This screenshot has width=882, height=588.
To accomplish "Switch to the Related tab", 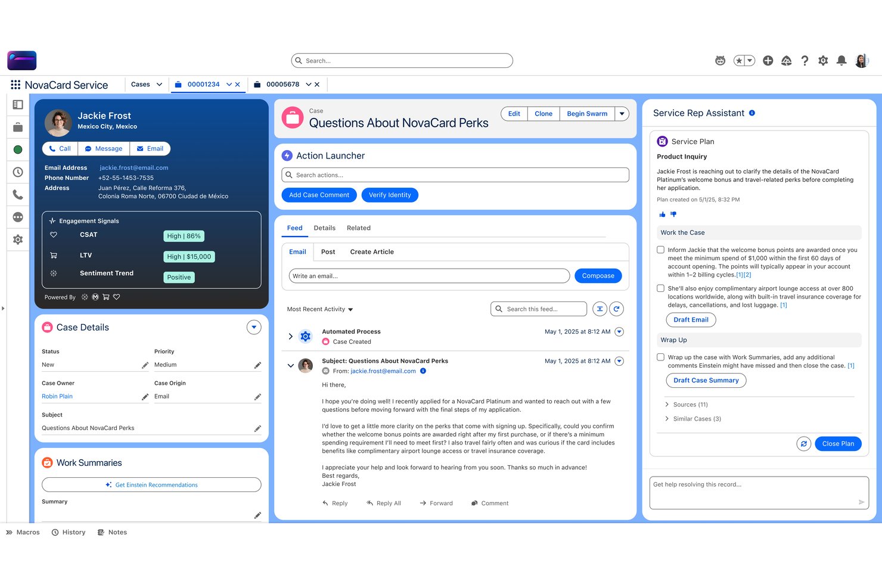I will coord(359,228).
